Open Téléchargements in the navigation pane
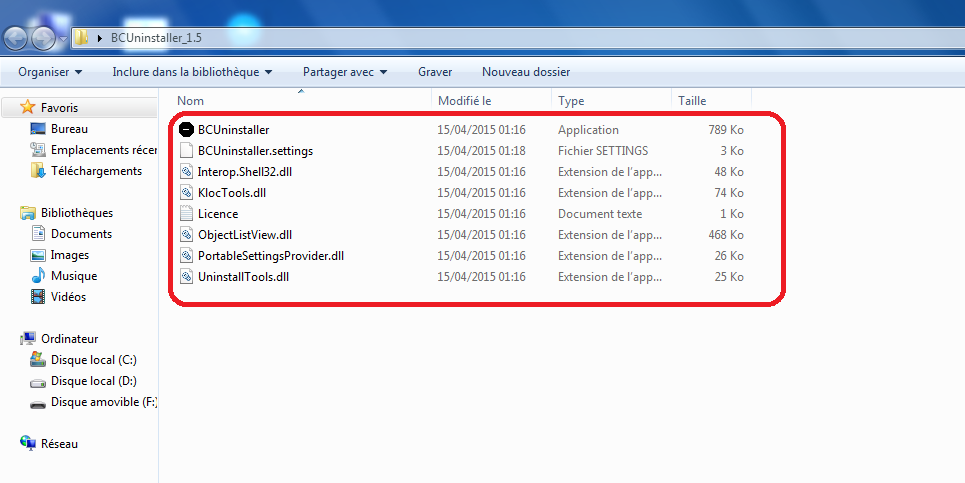Viewport: 965px width, 483px height. point(97,171)
